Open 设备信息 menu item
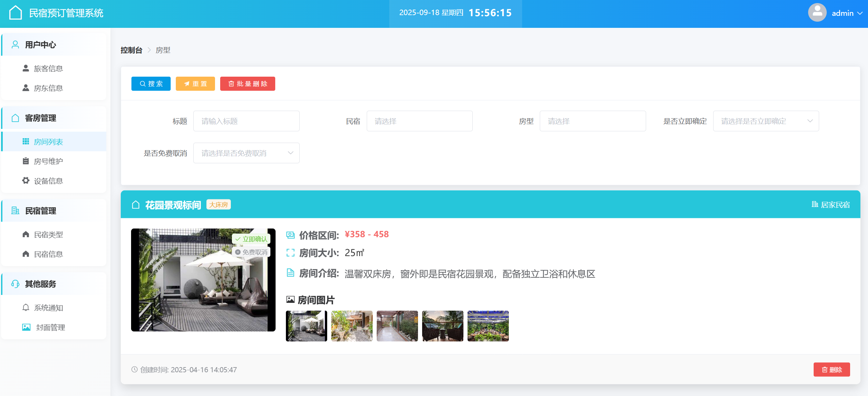 54,181
